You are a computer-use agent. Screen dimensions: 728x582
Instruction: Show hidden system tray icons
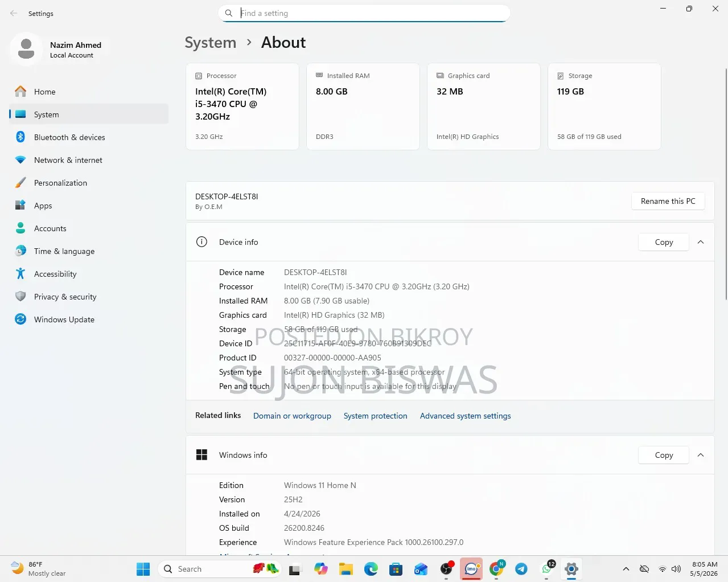(626, 569)
